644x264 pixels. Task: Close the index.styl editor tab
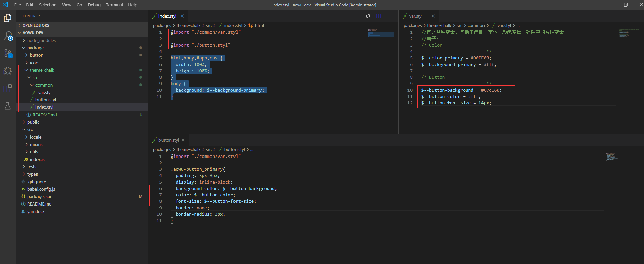[x=182, y=16]
